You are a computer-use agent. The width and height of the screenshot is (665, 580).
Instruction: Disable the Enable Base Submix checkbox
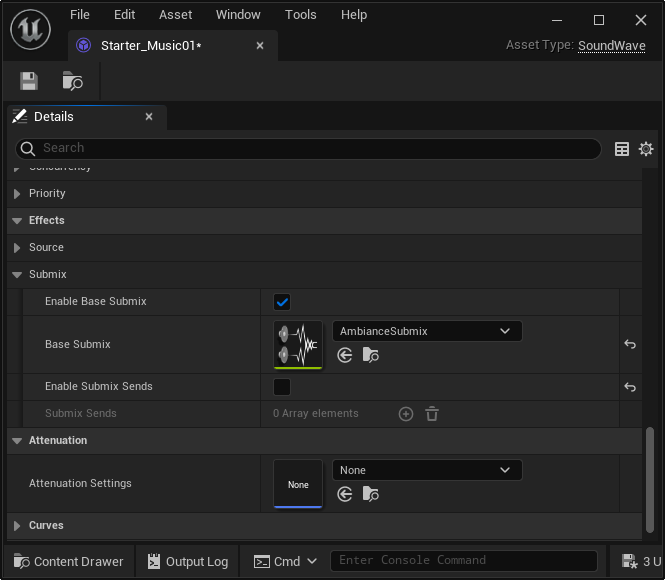pos(282,302)
